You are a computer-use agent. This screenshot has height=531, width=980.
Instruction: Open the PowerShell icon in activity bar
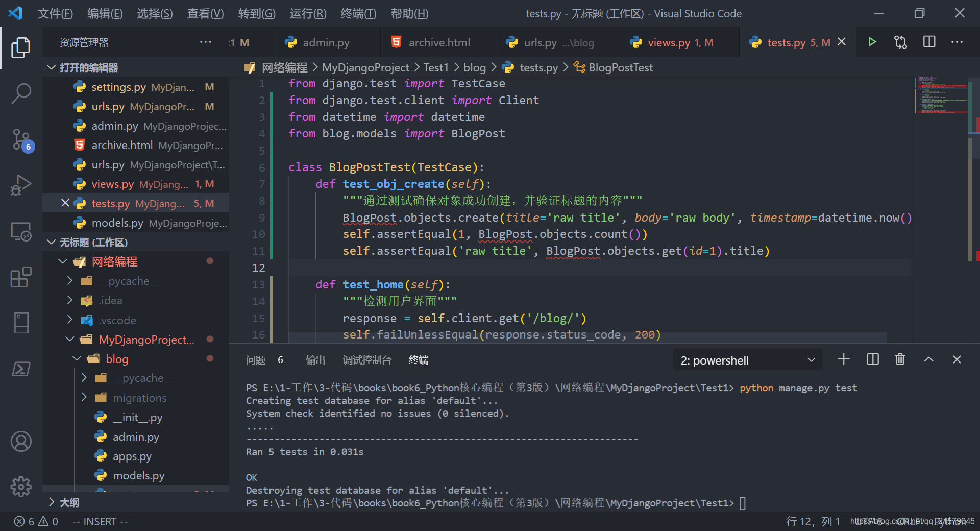[x=21, y=369]
